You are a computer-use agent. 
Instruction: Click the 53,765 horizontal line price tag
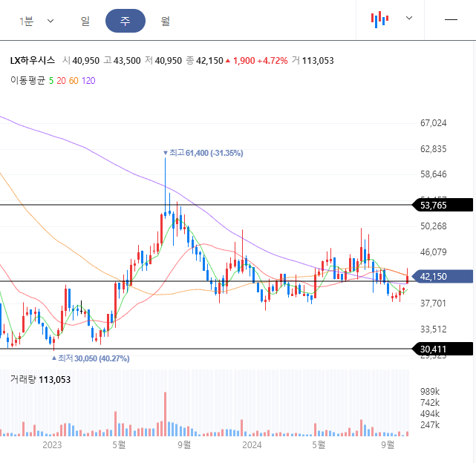tap(443, 205)
